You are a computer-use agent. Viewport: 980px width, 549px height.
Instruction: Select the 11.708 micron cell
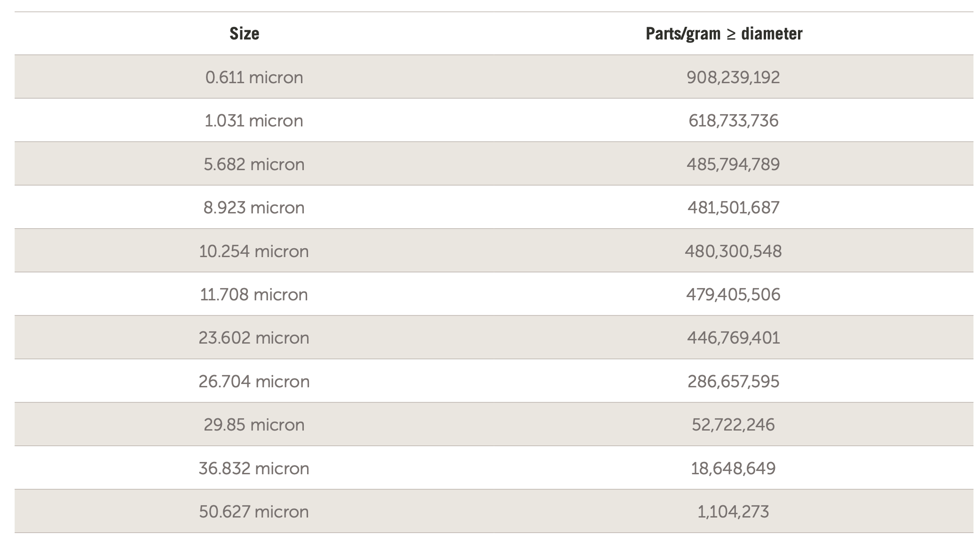point(254,294)
